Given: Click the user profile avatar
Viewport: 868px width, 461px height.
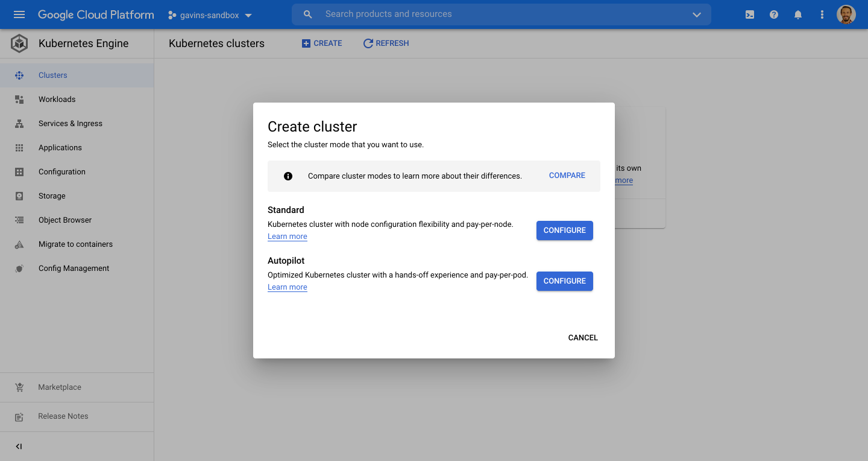Looking at the screenshot, I should pos(846,14).
